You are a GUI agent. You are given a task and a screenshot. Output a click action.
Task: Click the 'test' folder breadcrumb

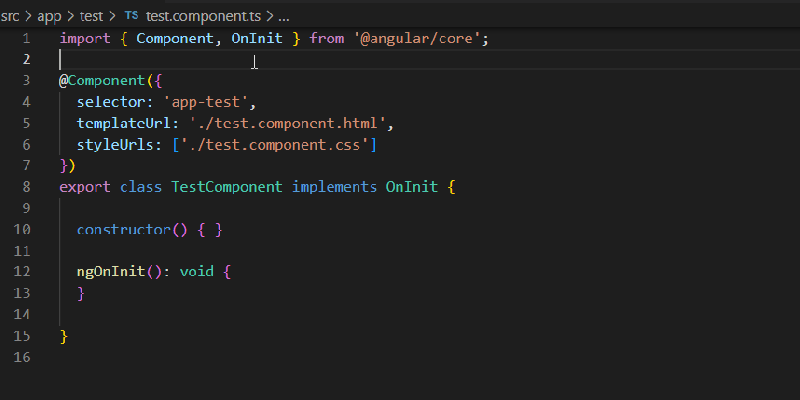pyautogui.click(x=91, y=16)
